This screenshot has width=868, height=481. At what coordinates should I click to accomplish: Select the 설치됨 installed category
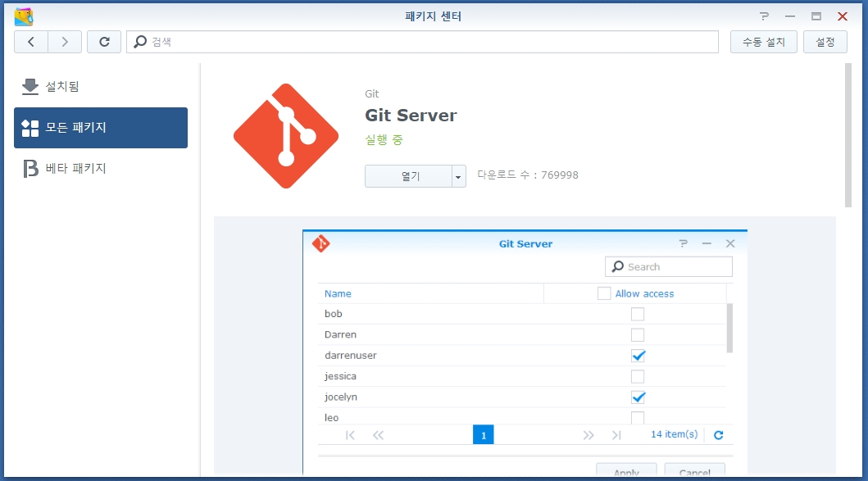click(101, 86)
